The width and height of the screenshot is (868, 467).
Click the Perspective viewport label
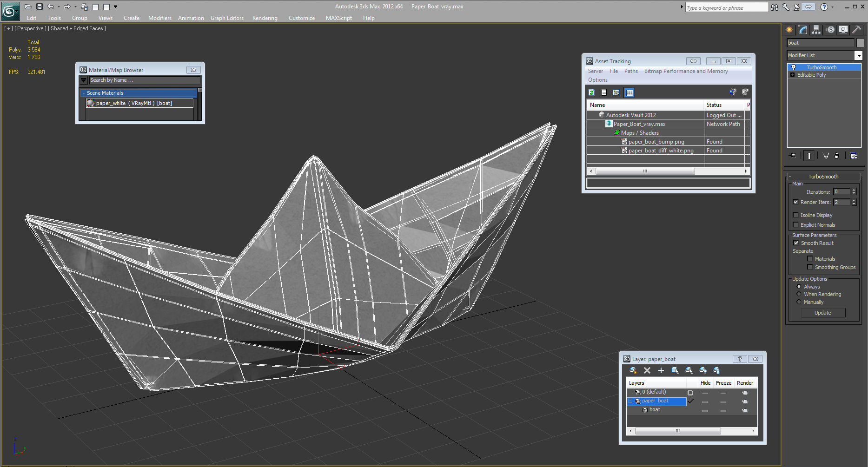coord(30,28)
